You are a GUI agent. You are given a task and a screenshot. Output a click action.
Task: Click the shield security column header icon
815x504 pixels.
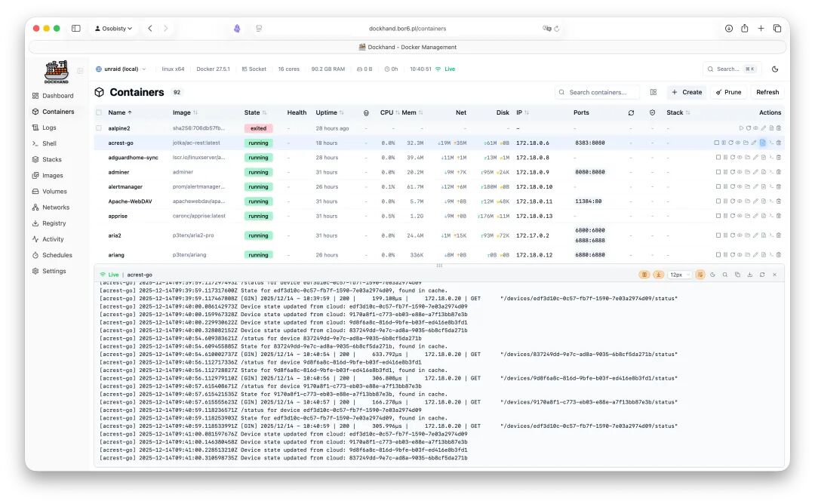coord(652,112)
